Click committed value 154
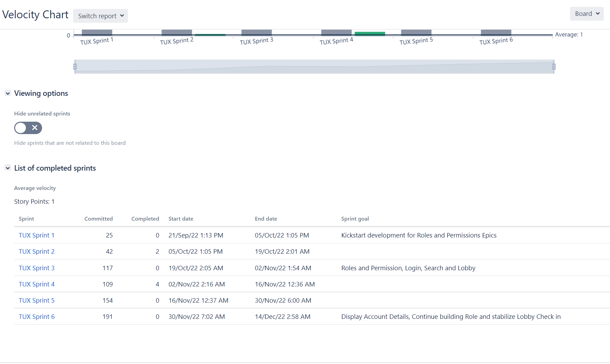 coord(108,301)
